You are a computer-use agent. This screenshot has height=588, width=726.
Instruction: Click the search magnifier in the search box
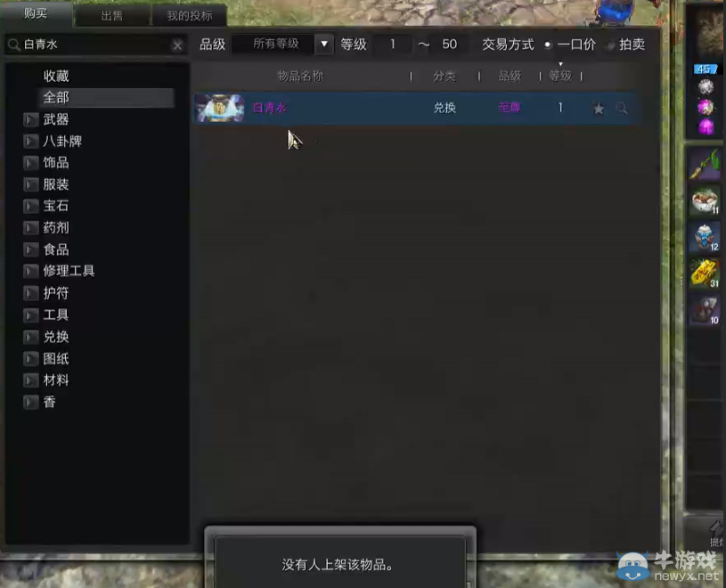pos(12,44)
